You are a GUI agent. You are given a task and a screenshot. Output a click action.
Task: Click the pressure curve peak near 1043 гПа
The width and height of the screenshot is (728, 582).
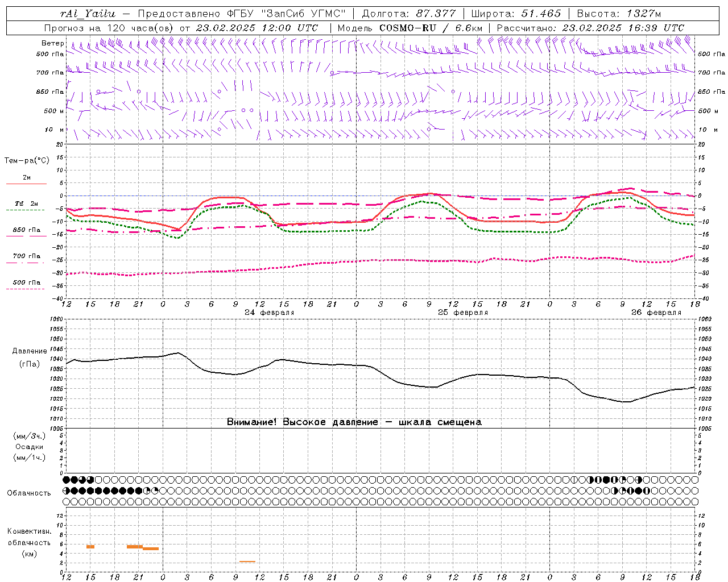point(178,352)
